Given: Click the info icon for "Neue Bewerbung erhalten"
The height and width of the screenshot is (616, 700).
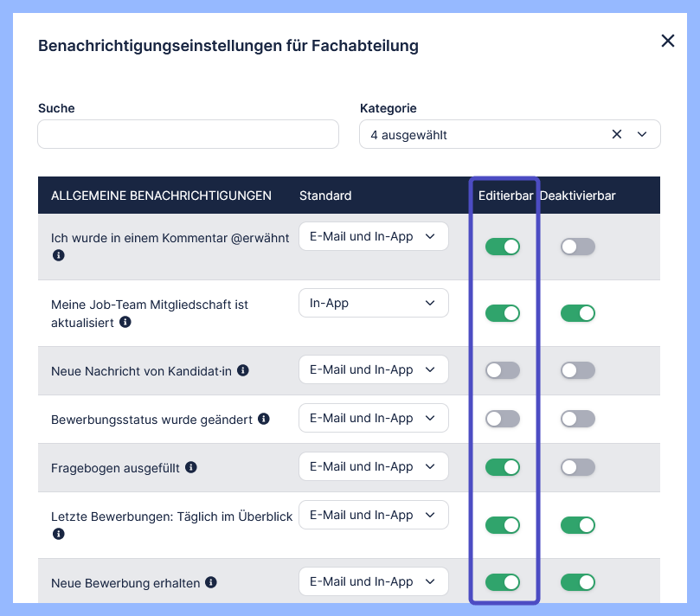Looking at the screenshot, I should tap(211, 582).
